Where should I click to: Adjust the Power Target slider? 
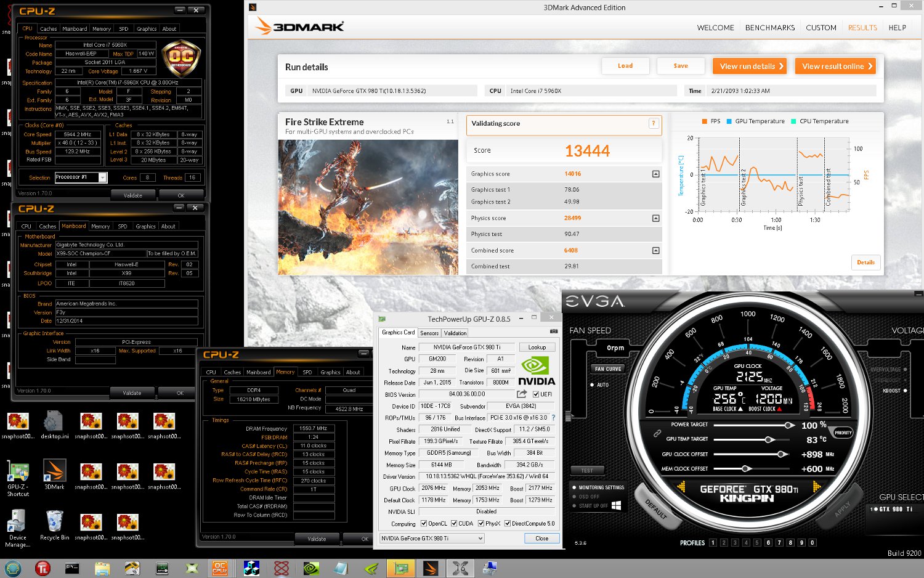click(788, 425)
